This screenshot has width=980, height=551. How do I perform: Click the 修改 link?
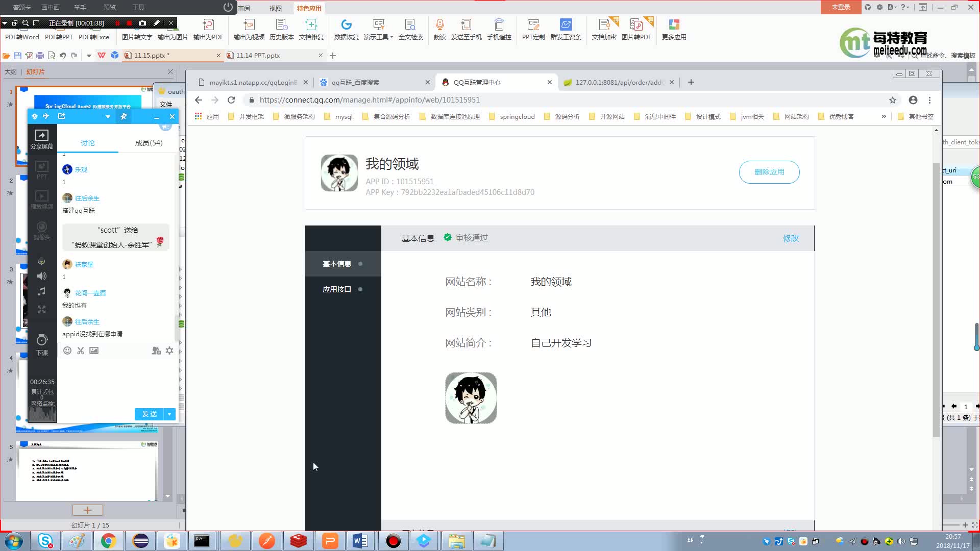click(x=791, y=238)
